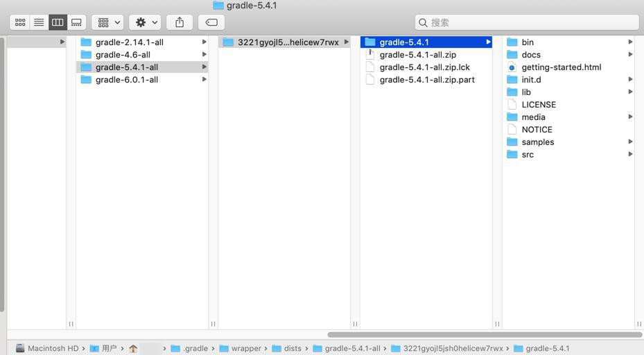Image resolution: width=644 pixels, height=355 pixels.
Task: Expand arrow next to samples
Action: coord(630,141)
